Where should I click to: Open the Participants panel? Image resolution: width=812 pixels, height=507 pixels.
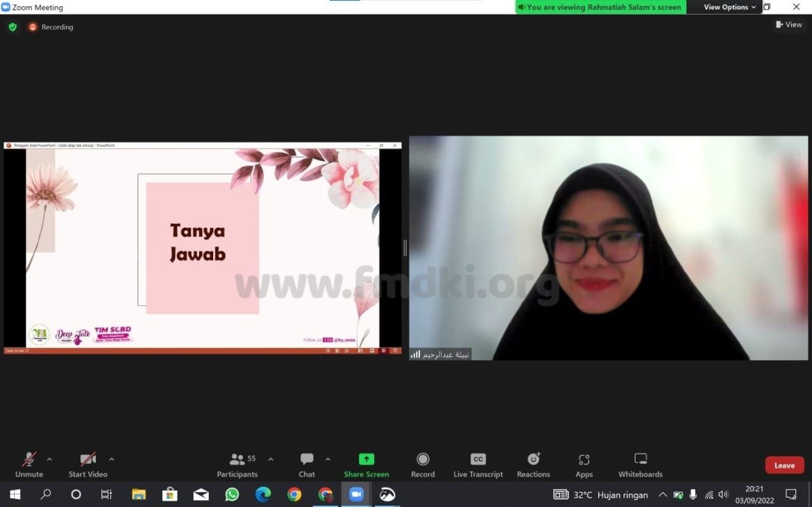237,465
